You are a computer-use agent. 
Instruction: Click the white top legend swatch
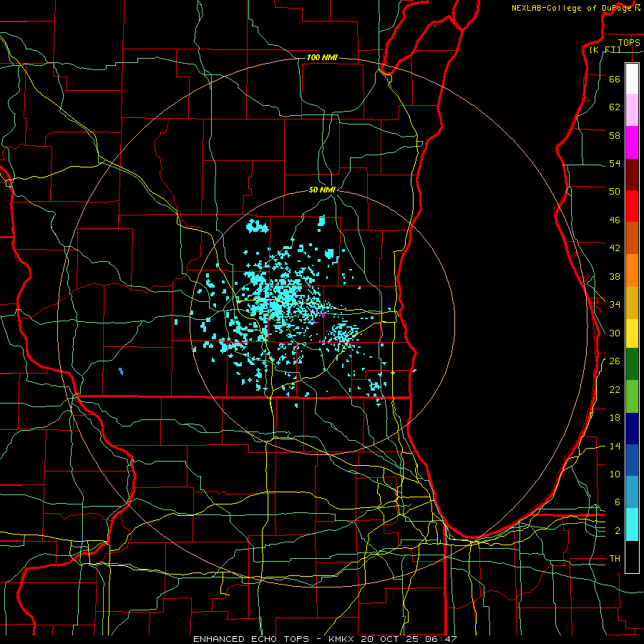(x=632, y=79)
